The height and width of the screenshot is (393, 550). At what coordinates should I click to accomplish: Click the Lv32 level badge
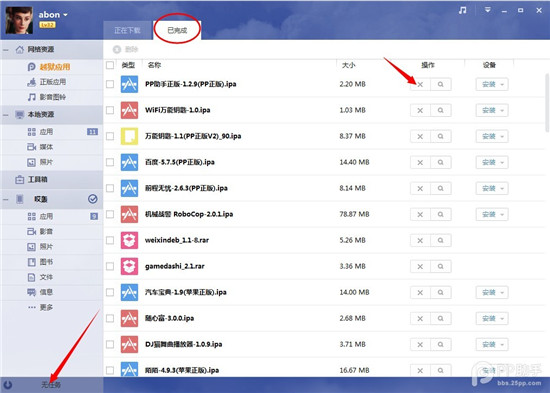[47, 25]
